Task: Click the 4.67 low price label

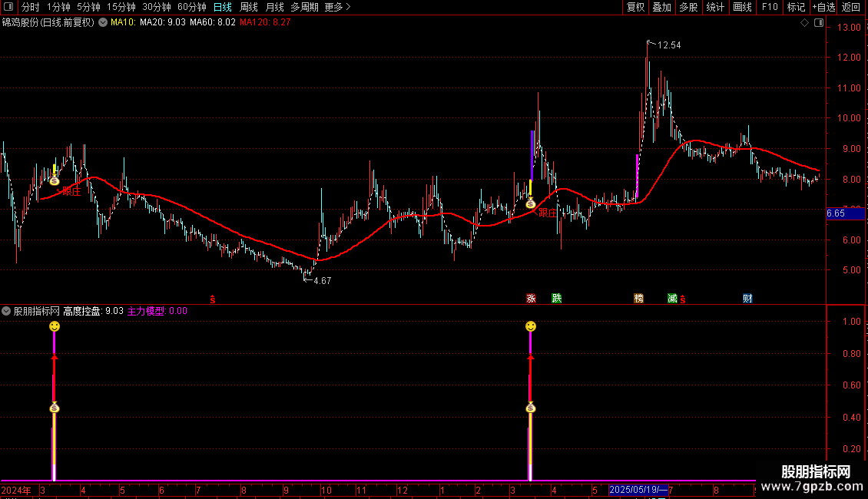Action: [x=322, y=280]
